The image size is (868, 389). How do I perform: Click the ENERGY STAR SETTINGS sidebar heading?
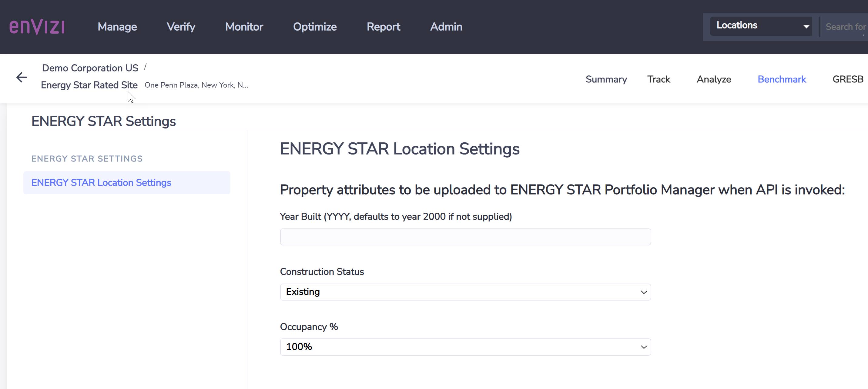tap(87, 159)
